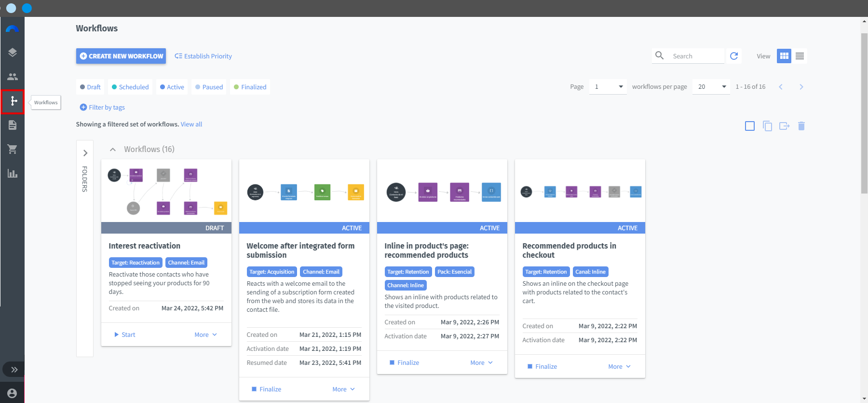Open the Page number dropdown
Screen dimensions: 868x403
(x=608, y=87)
